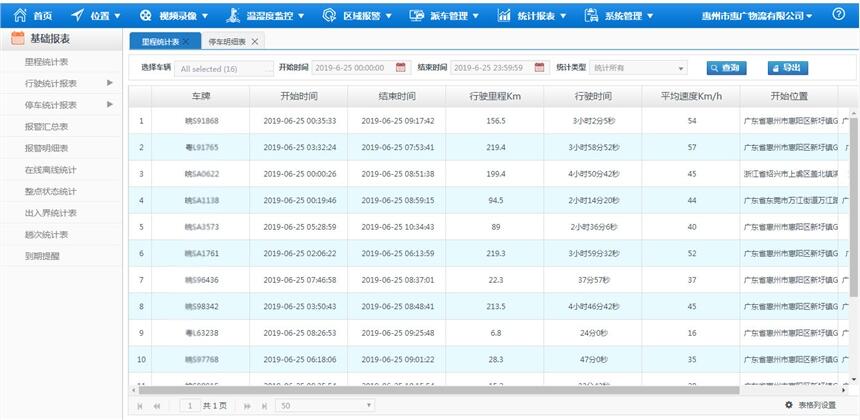This screenshot has height=420, width=860.
Task: Close the 停车明细表 tab
Action: pyautogui.click(x=255, y=41)
